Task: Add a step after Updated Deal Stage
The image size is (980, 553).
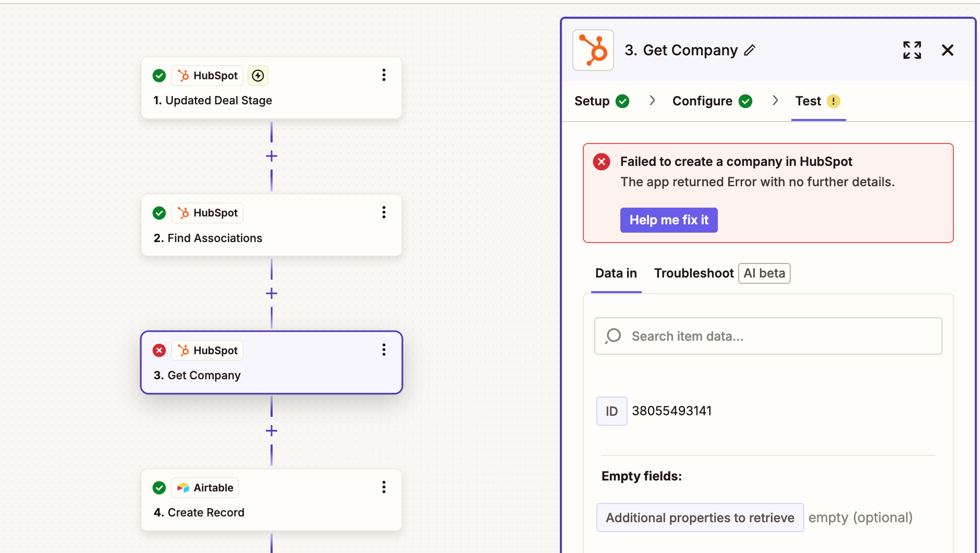Action: coord(272,156)
